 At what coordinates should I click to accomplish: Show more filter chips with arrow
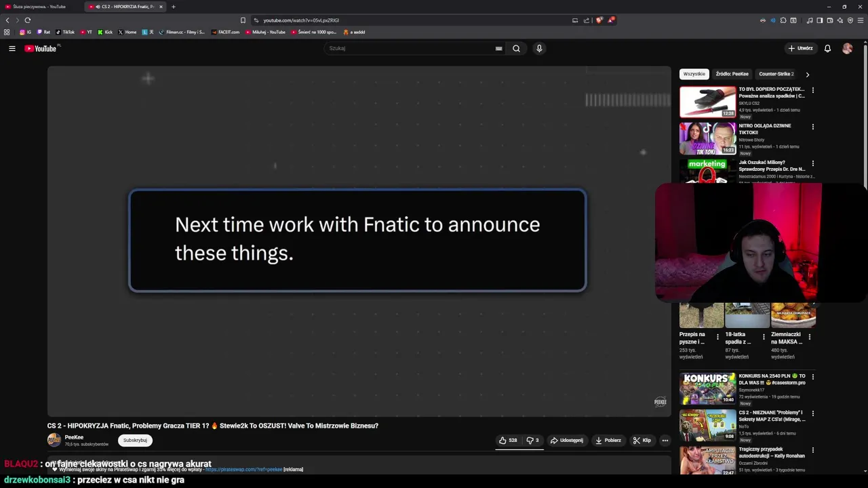[807, 75]
